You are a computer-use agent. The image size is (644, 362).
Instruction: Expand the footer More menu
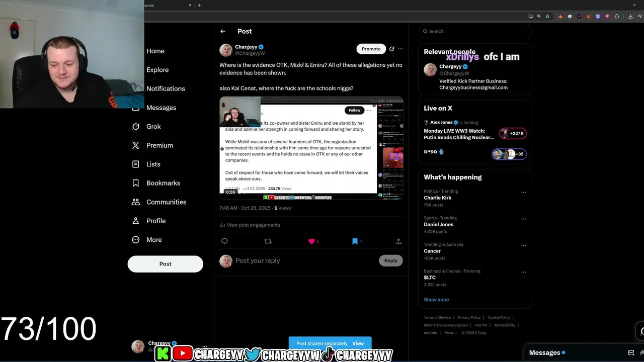pyautogui.click(x=451, y=333)
